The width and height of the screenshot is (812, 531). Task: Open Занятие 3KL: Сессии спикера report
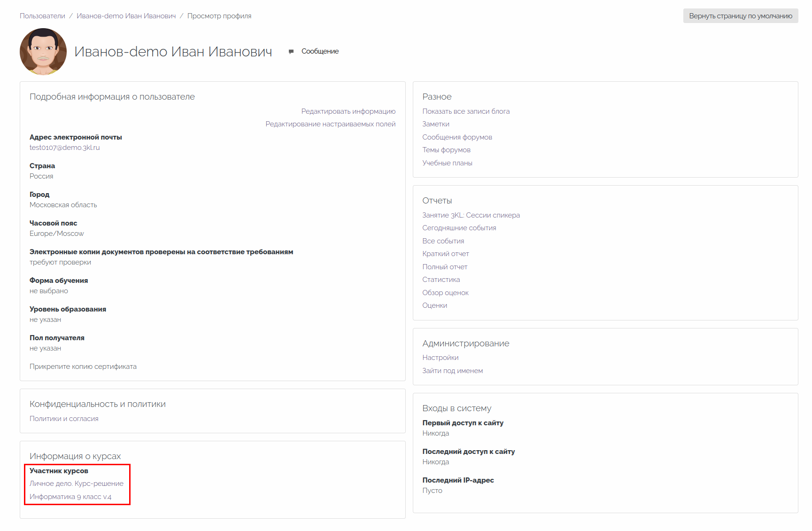pyautogui.click(x=471, y=215)
